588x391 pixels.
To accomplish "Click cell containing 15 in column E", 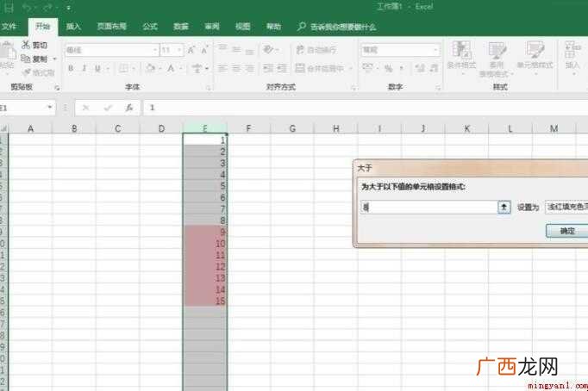I will (204, 301).
